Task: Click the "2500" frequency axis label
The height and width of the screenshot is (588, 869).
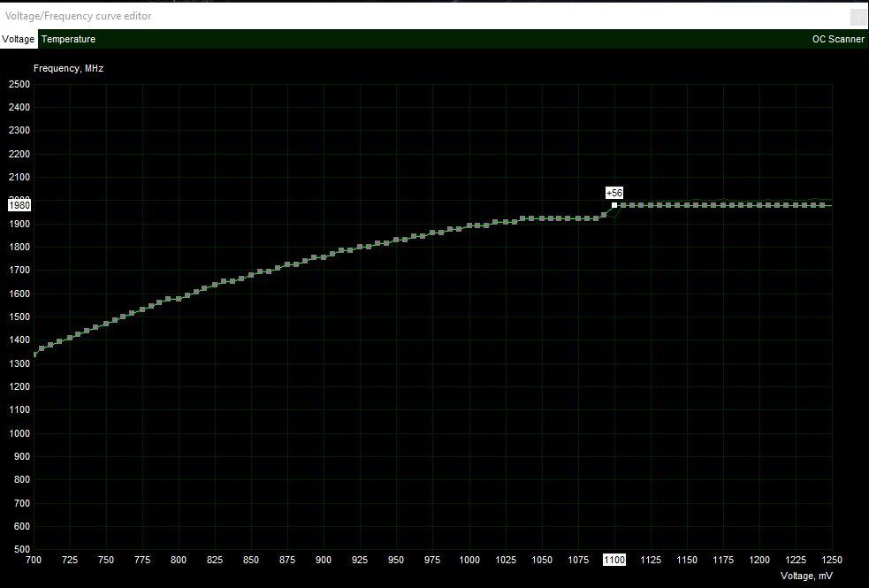Action: (19, 84)
